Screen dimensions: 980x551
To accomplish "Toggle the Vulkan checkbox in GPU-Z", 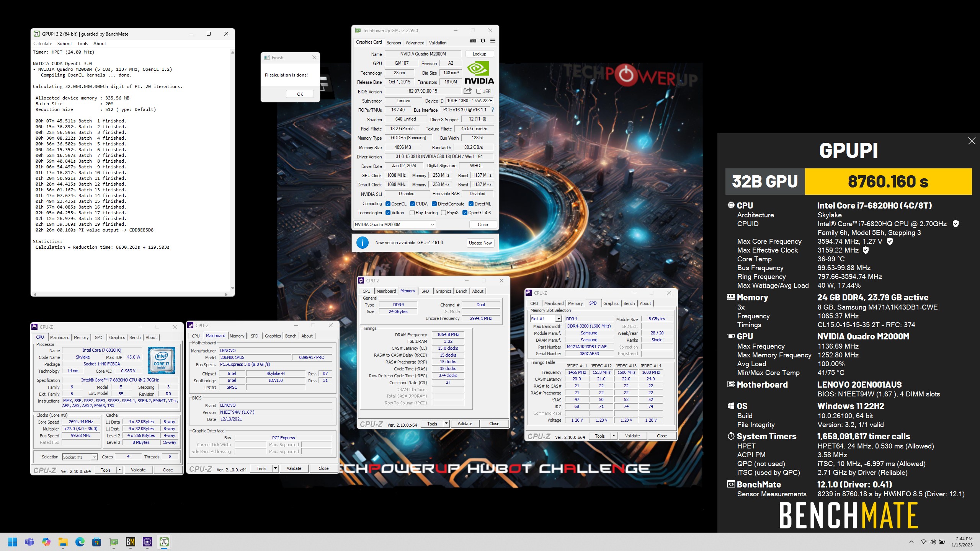I will coord(388,213).
